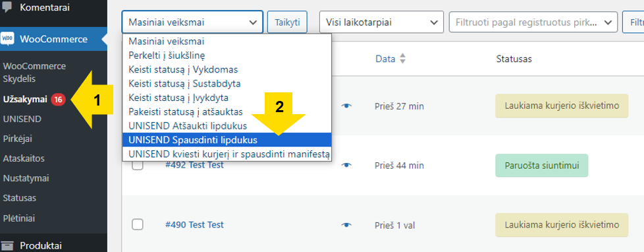Click the WooCommerce logo icon in sidebar
This screenshot has height=252, width=644.
pyautogui.click(x=7, y=40)
